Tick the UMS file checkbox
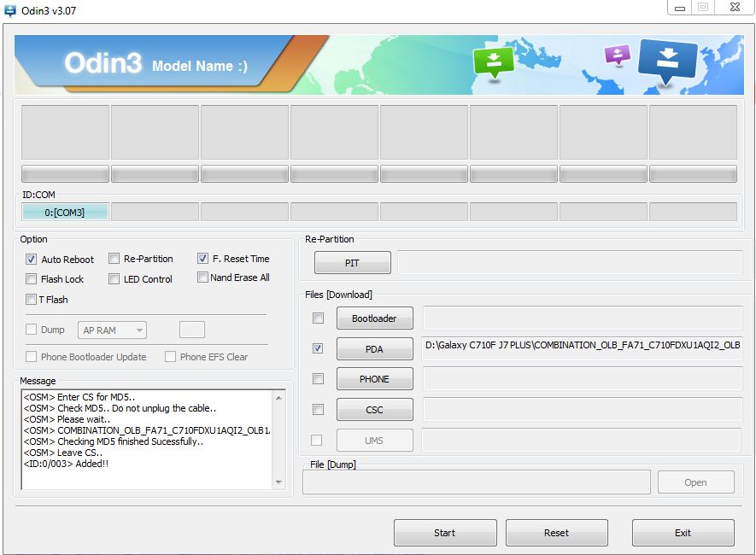Screen dimensions: 756x555 tap(316, 440)
